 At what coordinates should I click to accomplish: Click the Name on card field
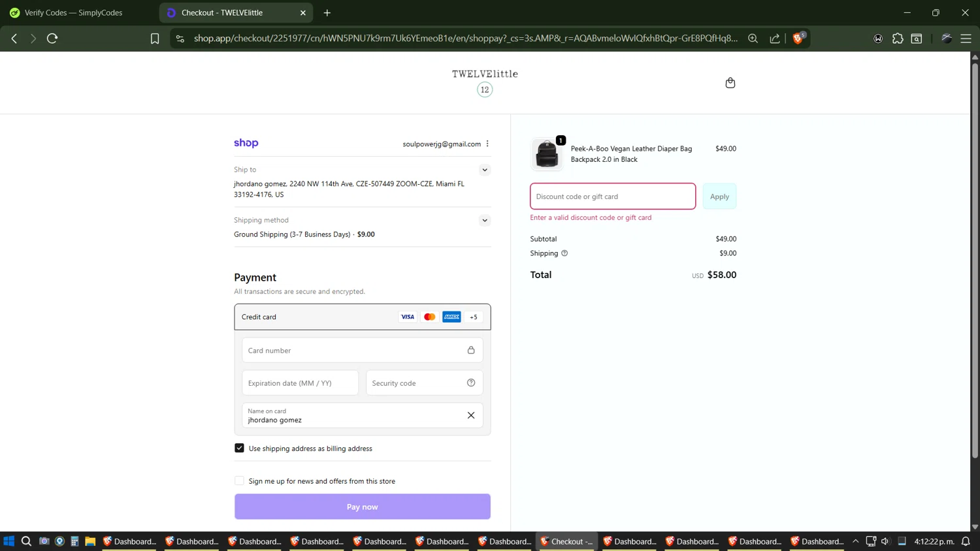click(x=363, y=415)
